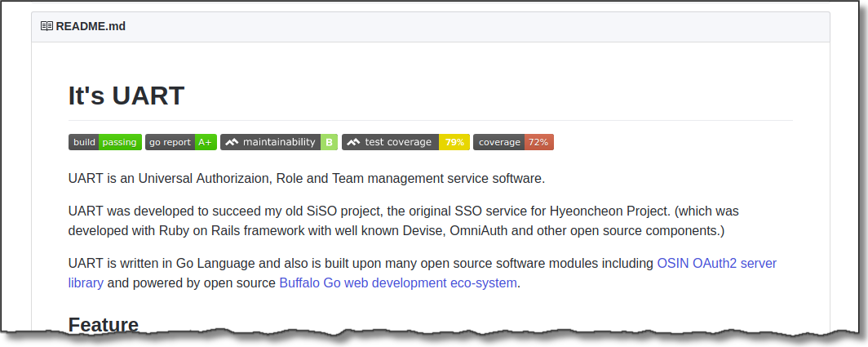The image size is (868, 347).
Task: Open the build passing badge
Action: 104,142
